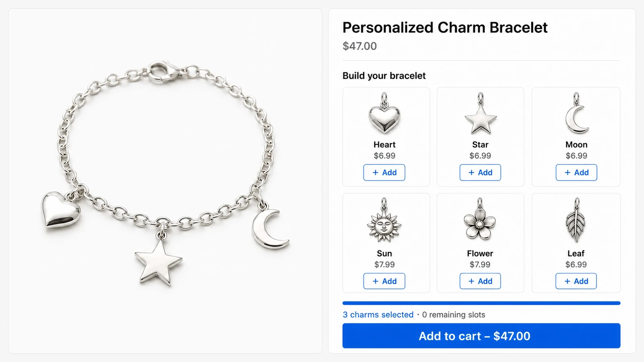
Task: Click the Moon charm icon
Action: click(x=576, y=114)
